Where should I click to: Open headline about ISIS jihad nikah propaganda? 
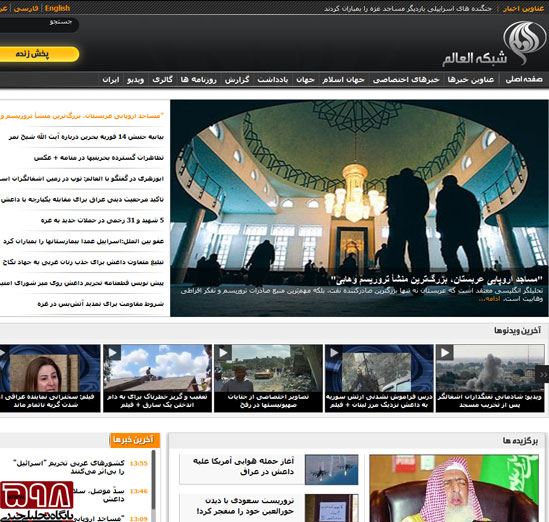83,262
